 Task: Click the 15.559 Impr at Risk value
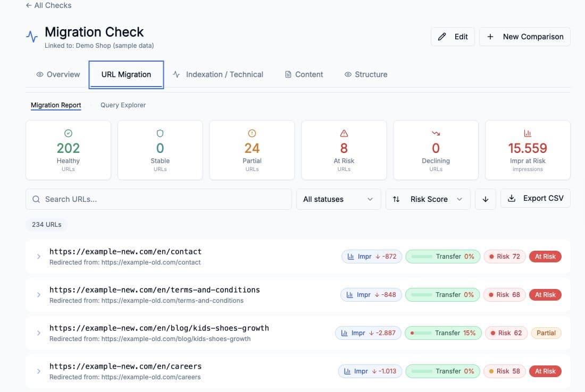(x=528, y=148)
